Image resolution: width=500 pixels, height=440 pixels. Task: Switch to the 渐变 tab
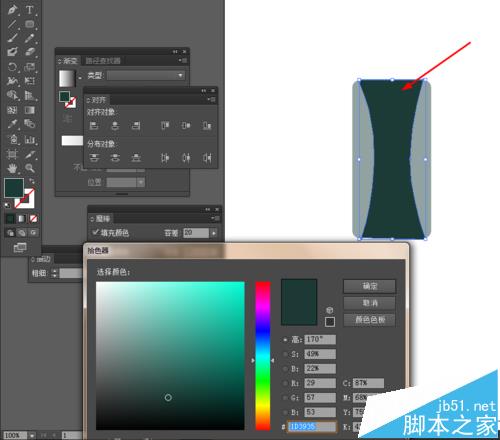(68, 61)
